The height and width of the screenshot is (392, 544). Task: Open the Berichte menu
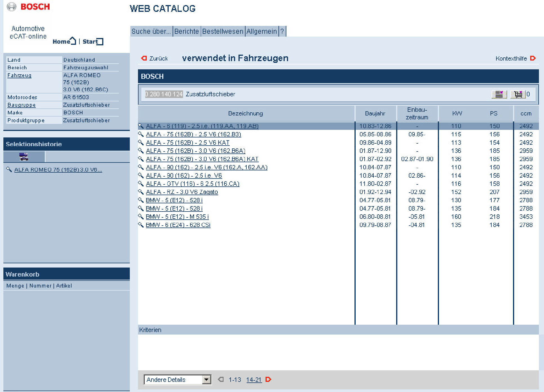[186, 31]
